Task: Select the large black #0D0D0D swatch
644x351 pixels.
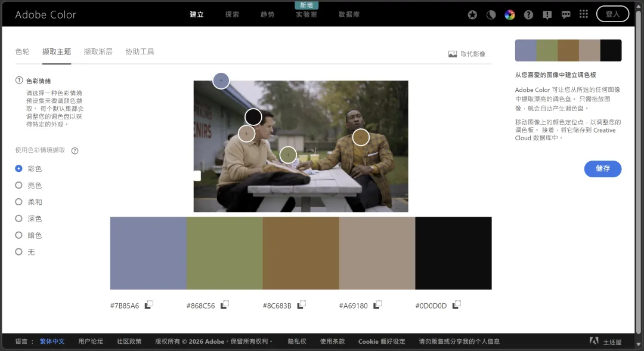Action: click(x=453, y=253)
